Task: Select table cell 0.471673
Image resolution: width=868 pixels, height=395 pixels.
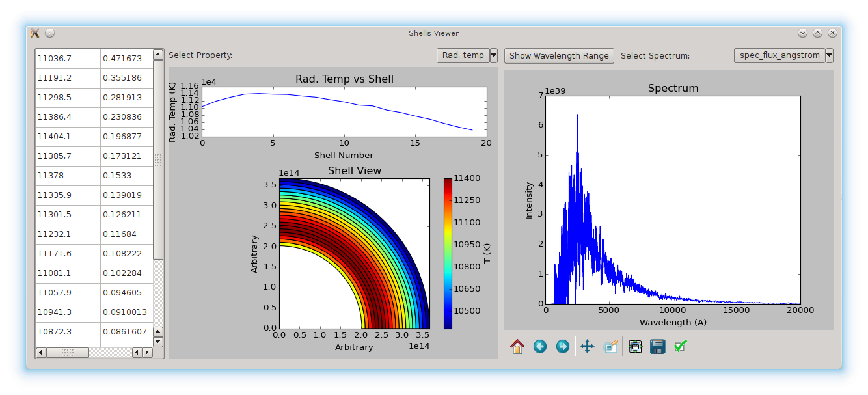Action: (127, 59)
